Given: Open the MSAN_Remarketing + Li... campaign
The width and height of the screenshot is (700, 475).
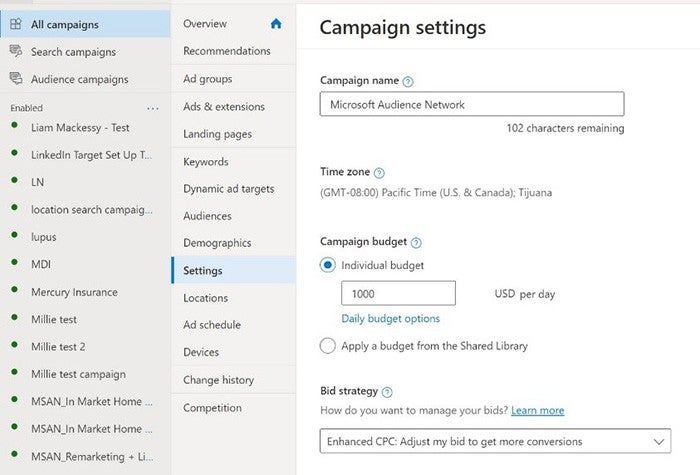Looking at the screenshot, I should (x=92, y=456).
